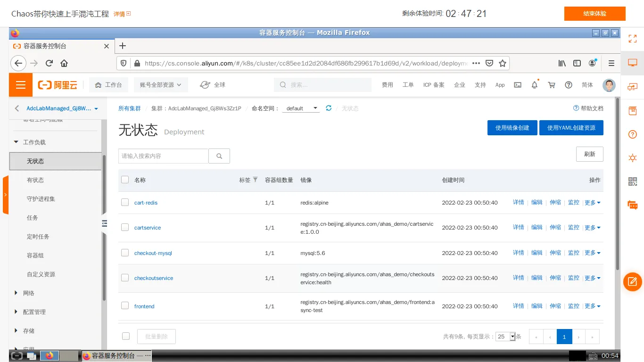Open the notifications bell

(x=535, y=85)
